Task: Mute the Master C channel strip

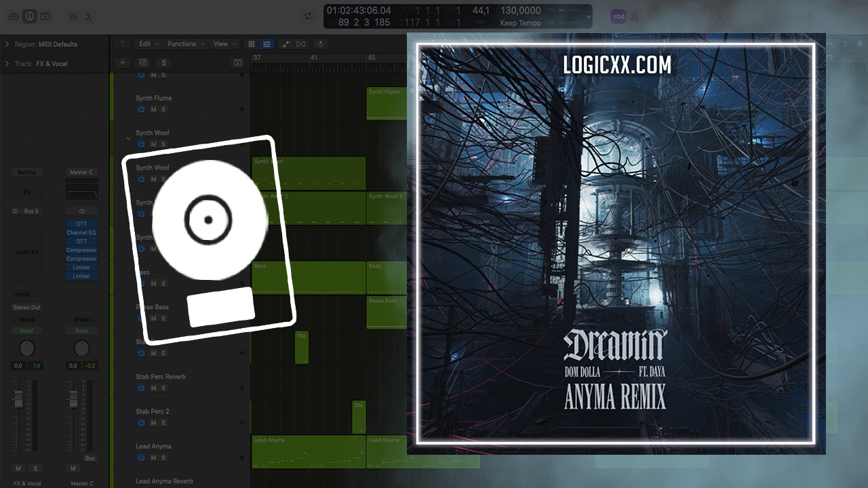Action: pos(73,468)
